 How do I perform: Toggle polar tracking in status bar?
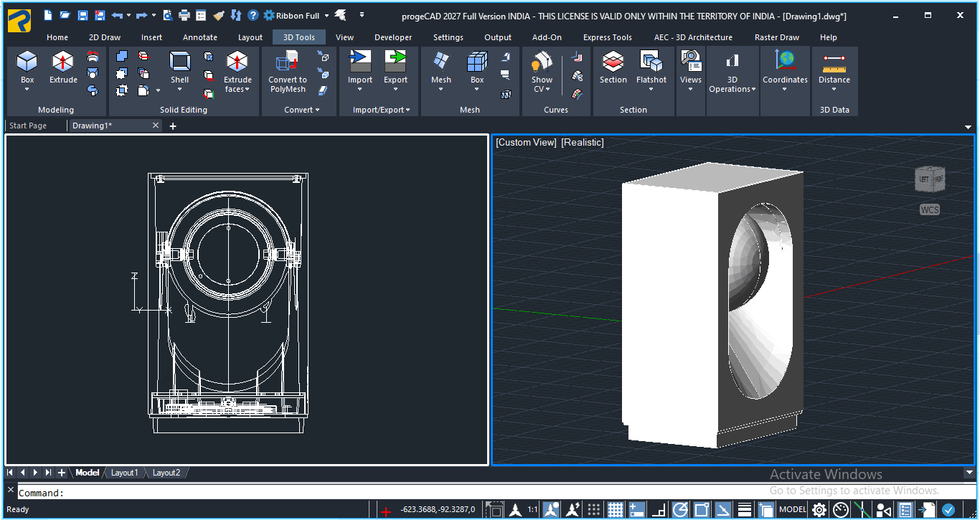click(x=680, y=510)
